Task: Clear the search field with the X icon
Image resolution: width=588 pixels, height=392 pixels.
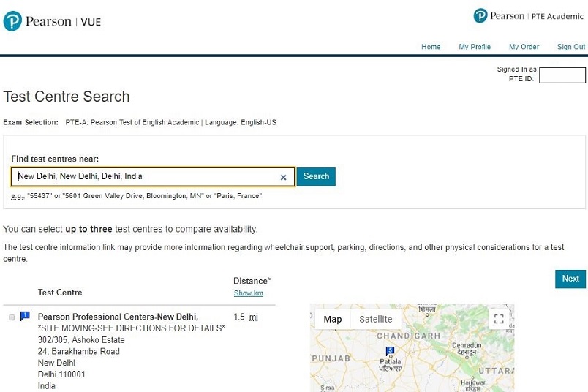Action: (x=284, y=178)
